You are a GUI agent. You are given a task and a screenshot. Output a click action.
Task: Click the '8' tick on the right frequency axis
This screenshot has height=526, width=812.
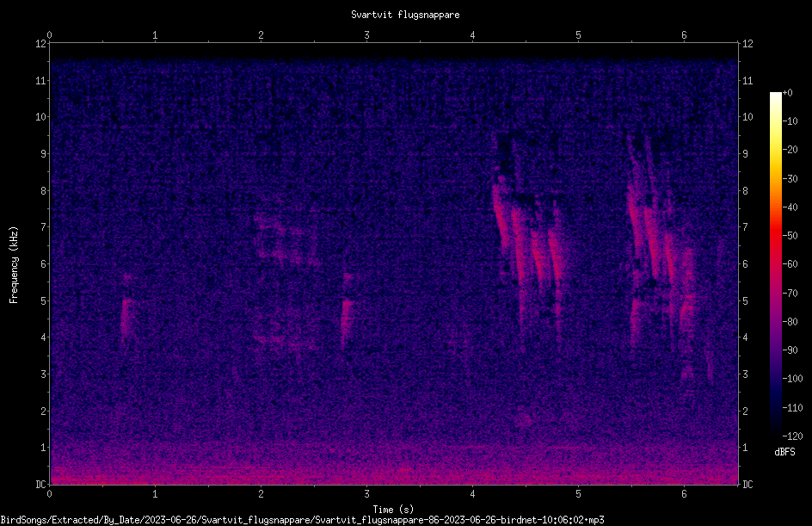coord(745,191)
